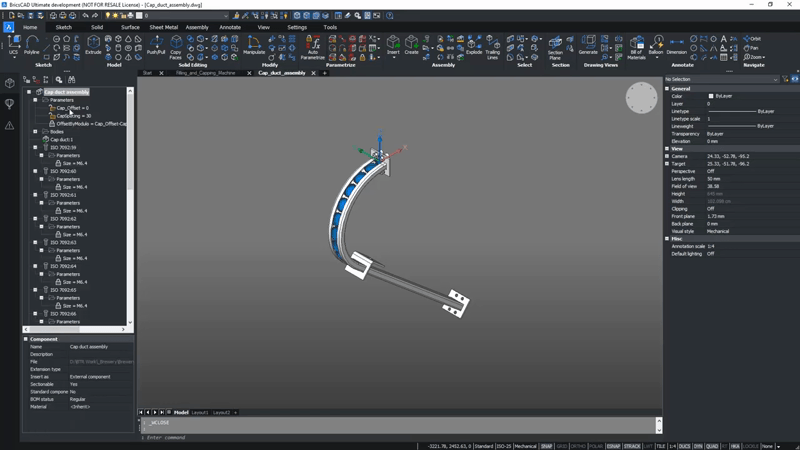Add a new document tab with plus
Image resolution: width=800 pixels, height=450 pixels.
coord(324,73)
